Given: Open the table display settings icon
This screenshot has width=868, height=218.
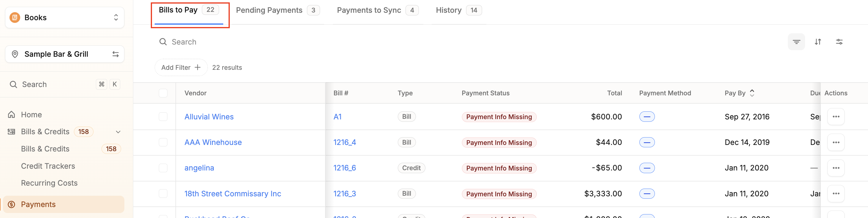Looking at the screenshot, I should point(839,42).
